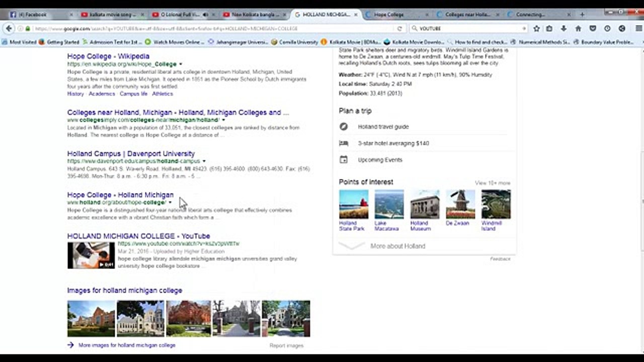Image resolution: width=644 pixels, height=362 pixels.
Task: Go to the home page icon
Action: click(578, 29)
